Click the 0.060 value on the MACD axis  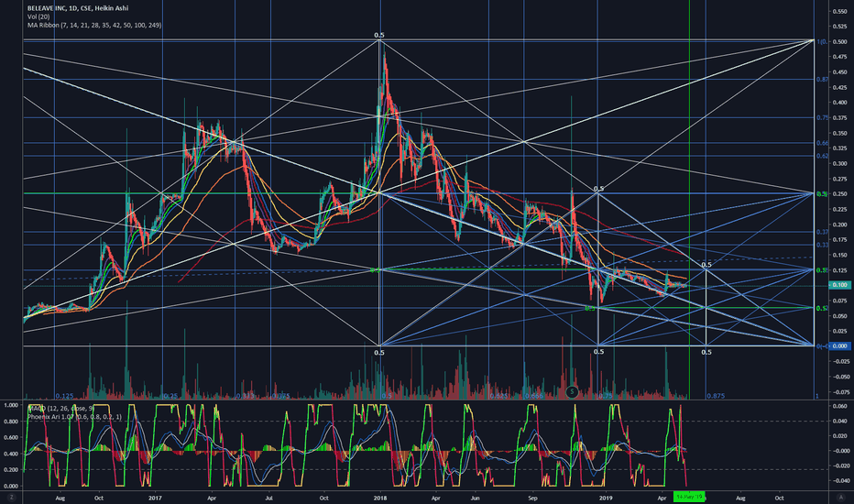[839, 406]
